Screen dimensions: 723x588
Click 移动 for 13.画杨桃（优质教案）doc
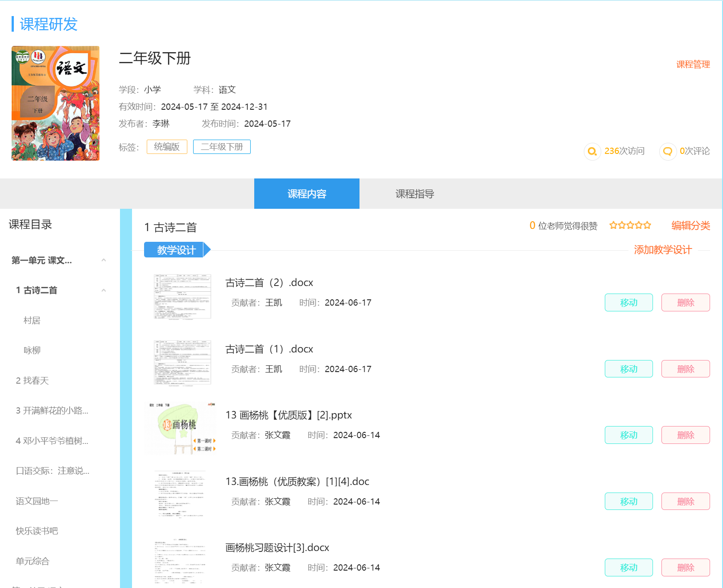[629, 501]
